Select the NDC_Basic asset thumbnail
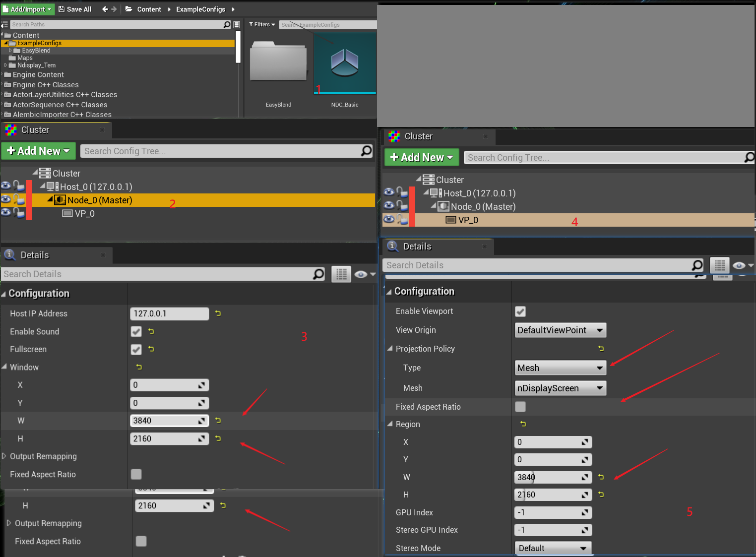 tap(345, 63)
